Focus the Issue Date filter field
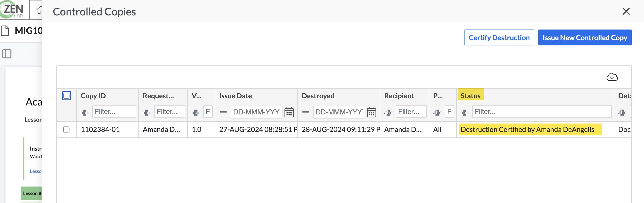This screenshot has width=644, height=203. [257, 112]
